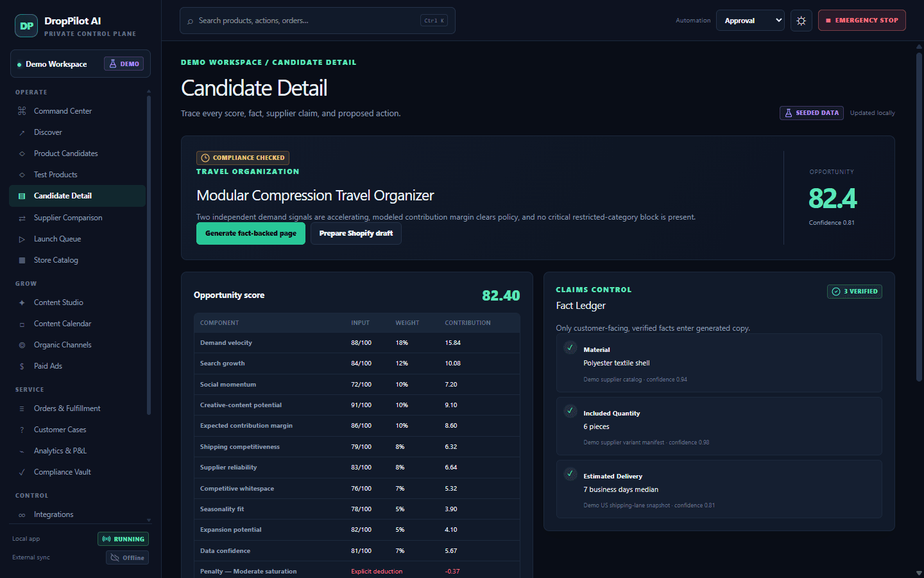Click the Compliance Vault checkmark icon

click(22, 472)
